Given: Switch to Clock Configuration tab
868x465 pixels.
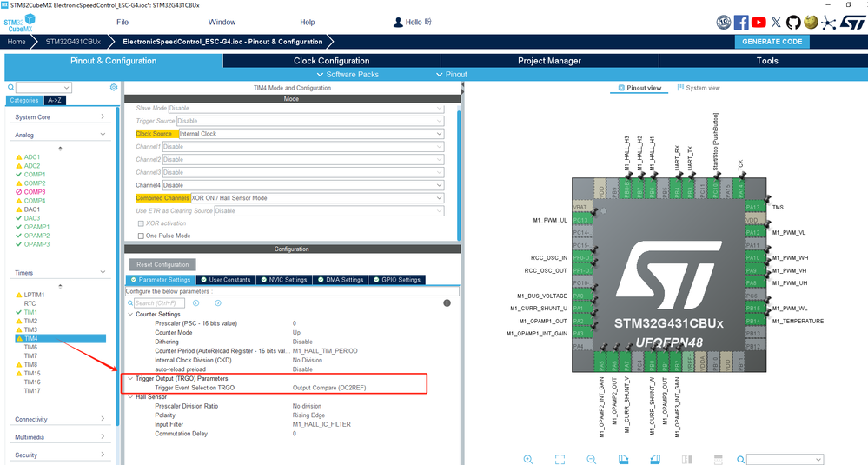Looking at the screenshot, I should pyautogui.click(x=332, y=61).
